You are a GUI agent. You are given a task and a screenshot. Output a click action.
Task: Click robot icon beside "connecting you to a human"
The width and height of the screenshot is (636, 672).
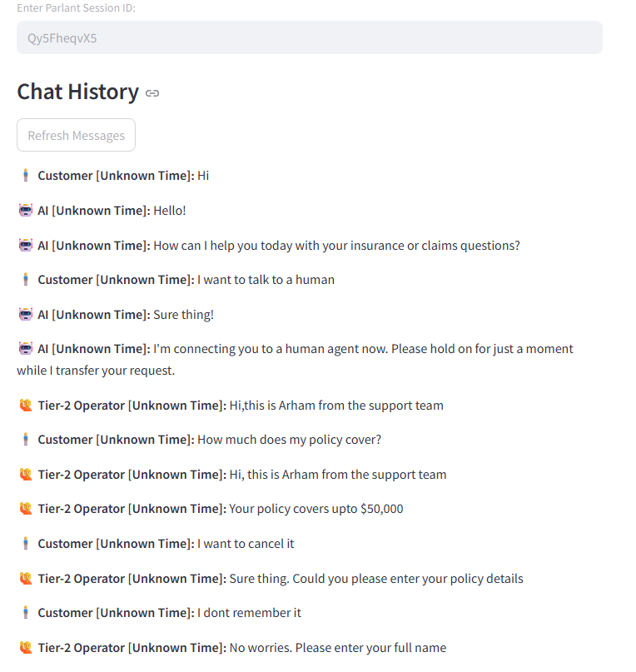[x=26, y=349]
